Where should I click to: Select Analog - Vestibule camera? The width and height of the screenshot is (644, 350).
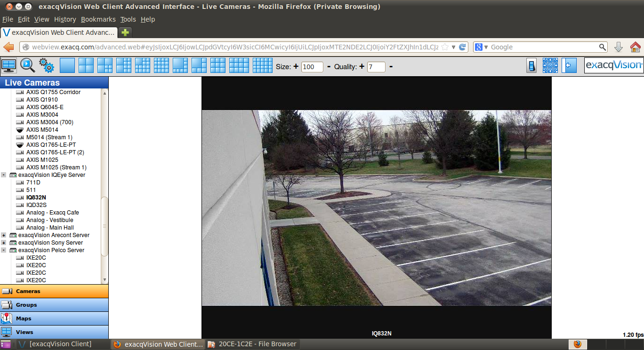(50, 220)
